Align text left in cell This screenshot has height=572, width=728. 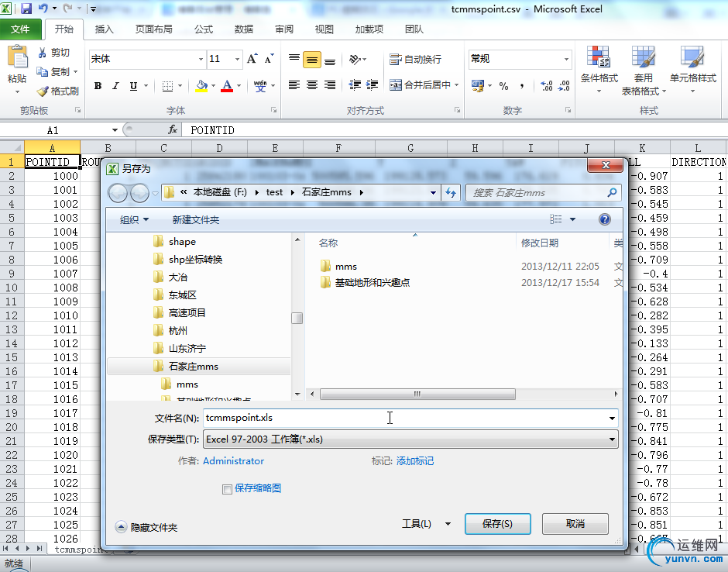294,85
